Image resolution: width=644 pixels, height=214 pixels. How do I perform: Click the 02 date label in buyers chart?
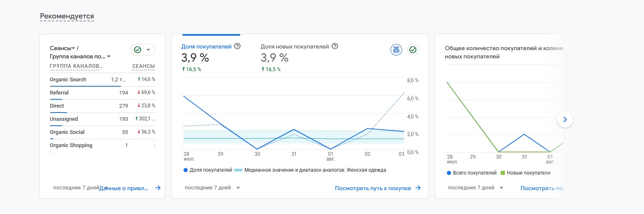click(367, 154)
